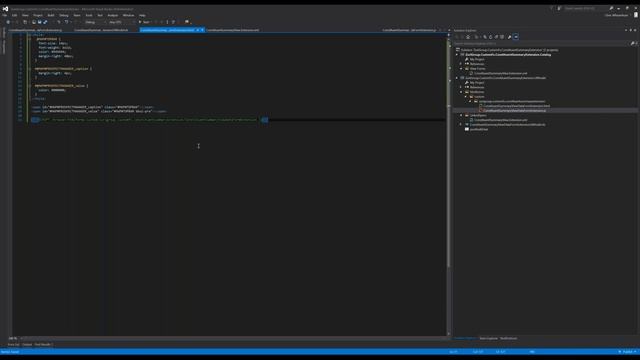Screen dimensions: 640x360
Task: Click the Visual Studio logo icon
Action: pos(5,8)
